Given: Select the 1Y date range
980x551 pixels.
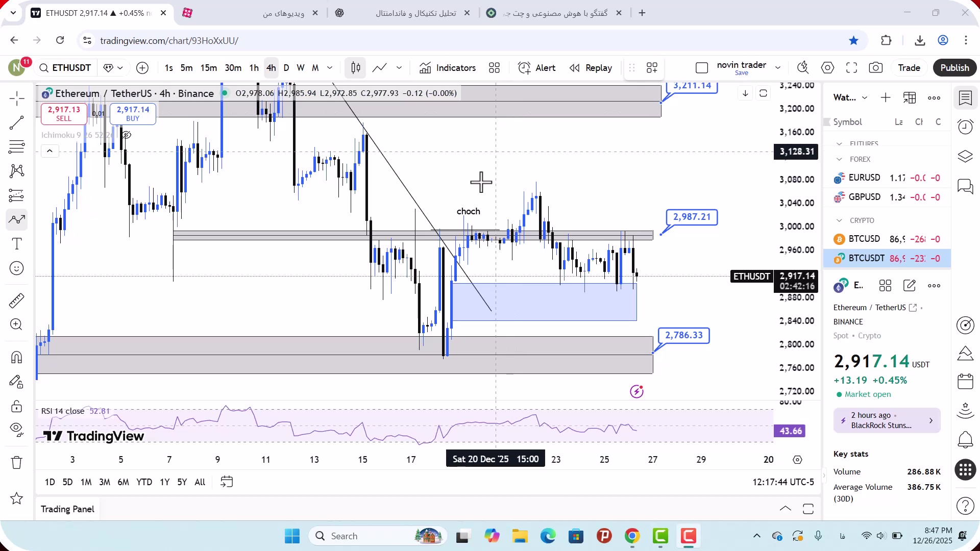Looking at the screenshot, I should coord(164,482).
